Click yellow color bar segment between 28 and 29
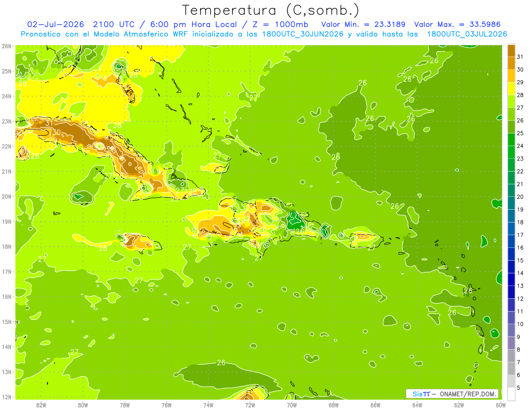 tap(511, 89)
